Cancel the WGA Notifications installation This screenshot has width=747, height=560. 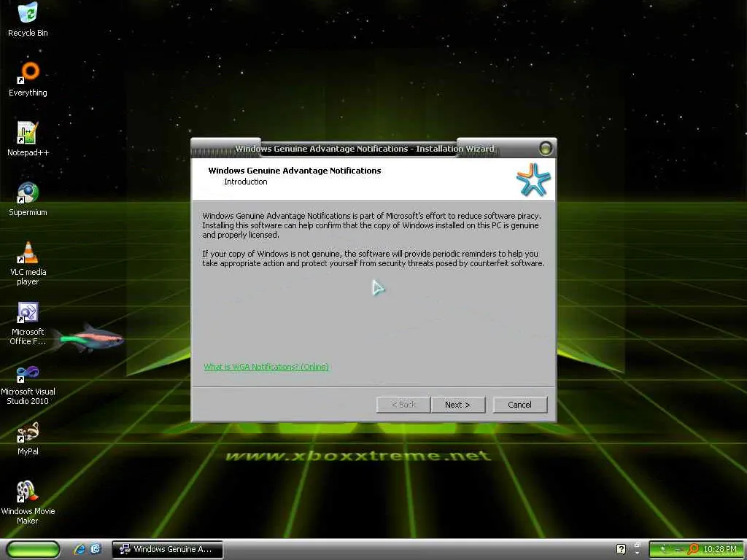(x=519, y=405)
